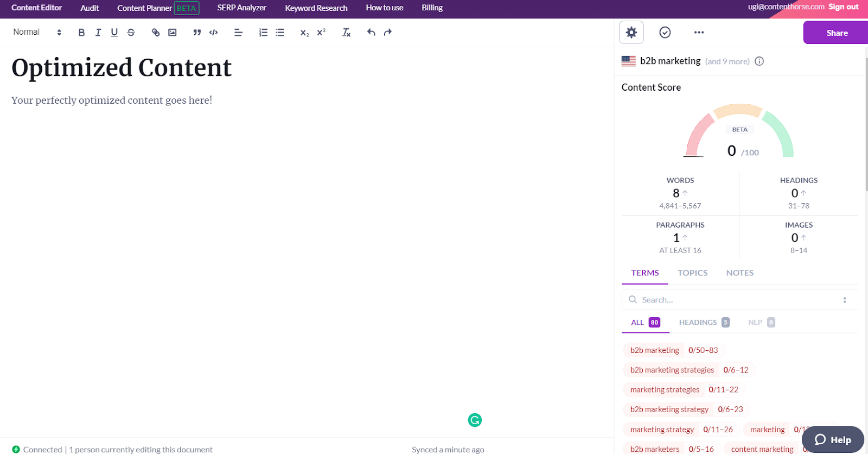This screenshot has width=868, height=454.
Task: Click the PARAGRAPHS count stat
Action: [680, 237]
